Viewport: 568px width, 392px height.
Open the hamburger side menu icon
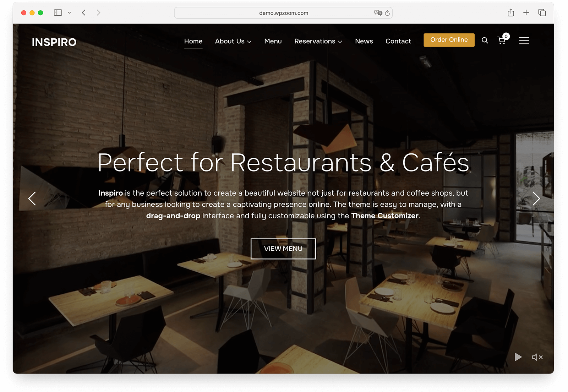(524, 41)
